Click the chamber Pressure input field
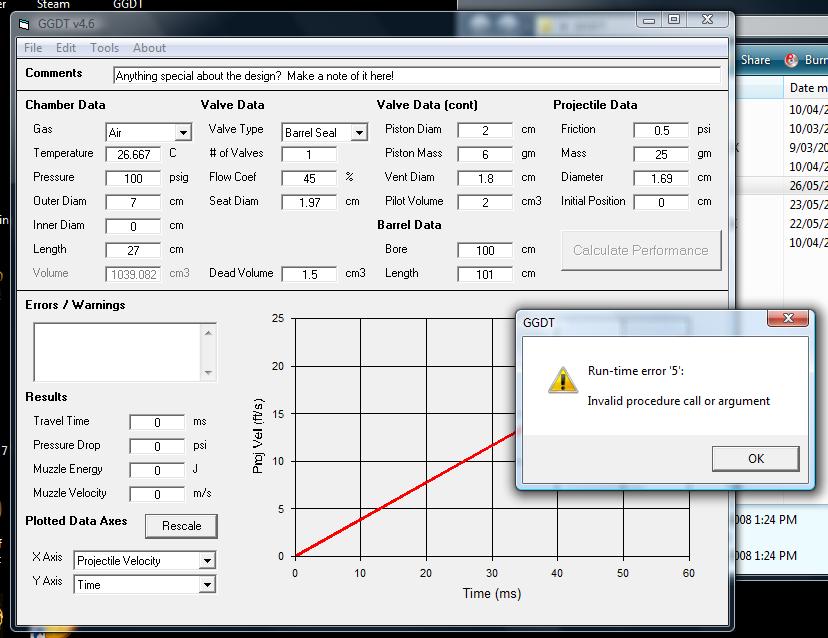 (x=133, y=178)
